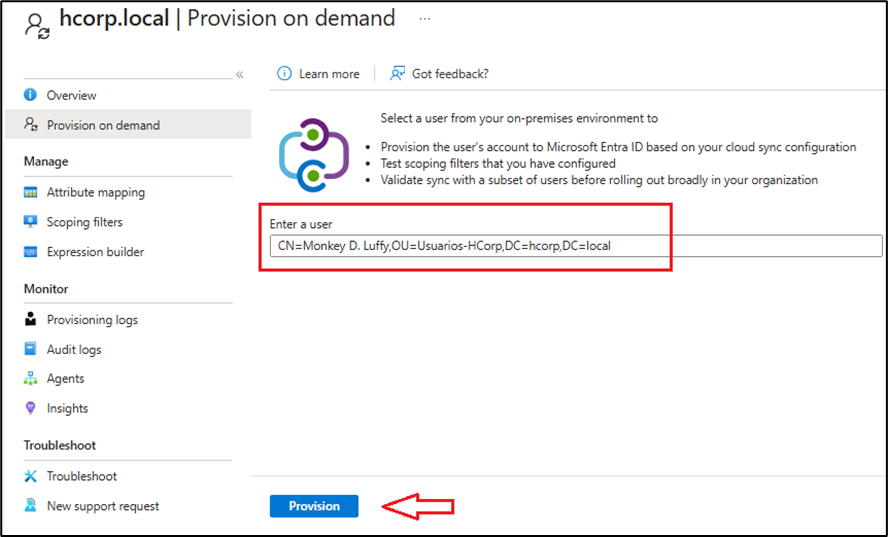Click the Scoping filters icon
Screen dimensions: 888x537
(x=30, y=223)
